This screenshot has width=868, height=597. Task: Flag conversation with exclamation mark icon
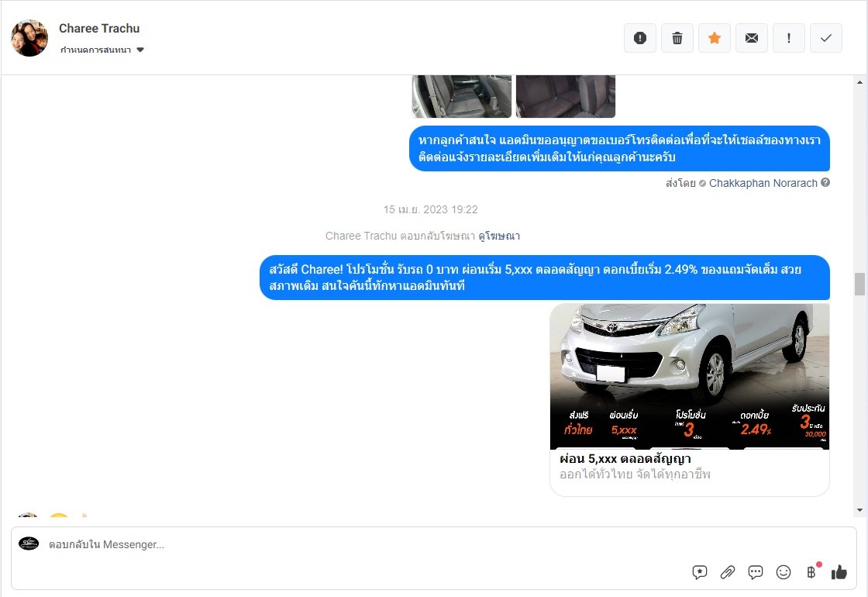pyautogui.click(x=788, y=38)
